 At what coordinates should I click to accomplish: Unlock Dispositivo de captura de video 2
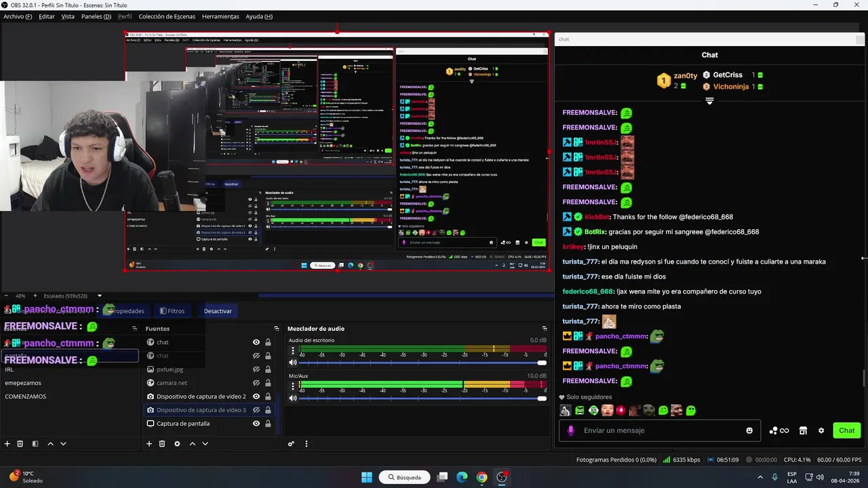(x=268, y=396)
